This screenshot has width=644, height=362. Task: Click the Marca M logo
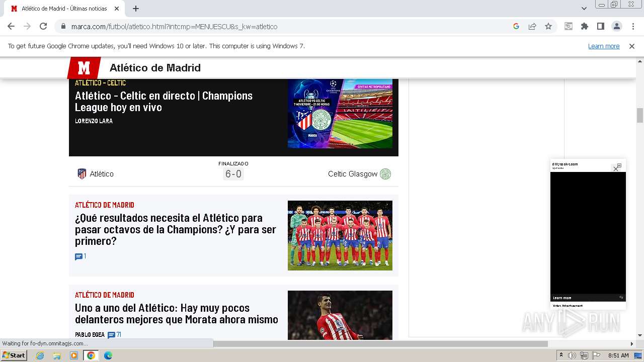[84, 68]
